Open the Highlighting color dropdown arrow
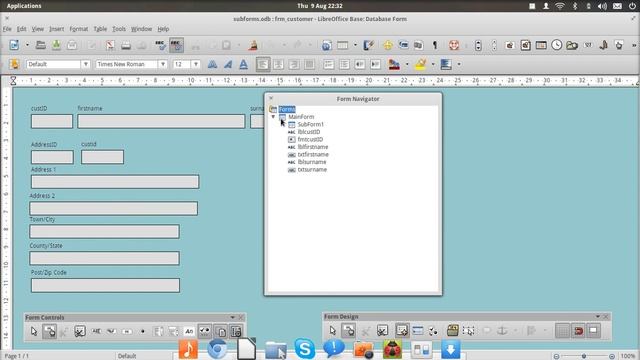This screenshot has height=360, width=640. click(433, 64)
